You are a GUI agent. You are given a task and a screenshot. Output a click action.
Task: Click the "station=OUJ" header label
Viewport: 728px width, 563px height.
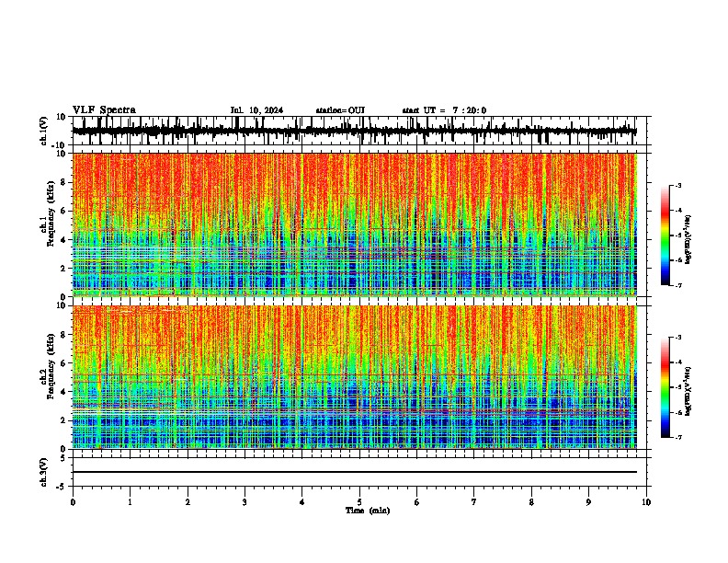point(340,110)
